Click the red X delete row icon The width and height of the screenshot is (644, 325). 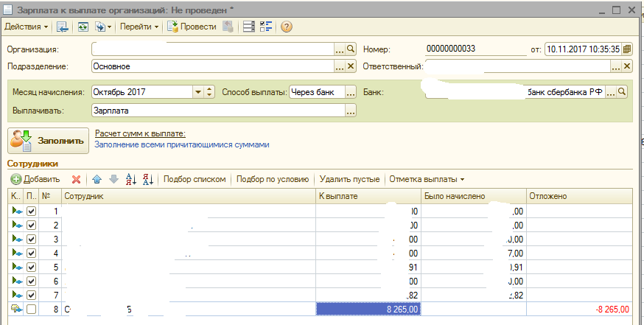pos(75,179)
